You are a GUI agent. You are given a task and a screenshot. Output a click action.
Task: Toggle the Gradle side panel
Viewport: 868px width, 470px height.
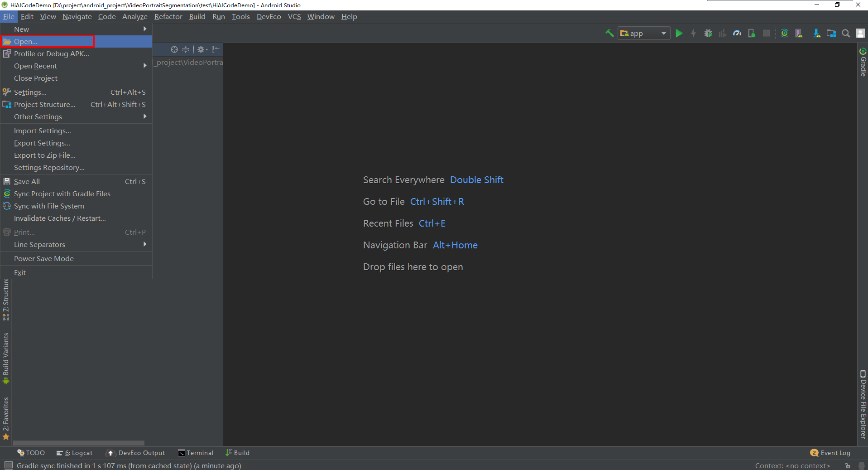tap(863, 63)
